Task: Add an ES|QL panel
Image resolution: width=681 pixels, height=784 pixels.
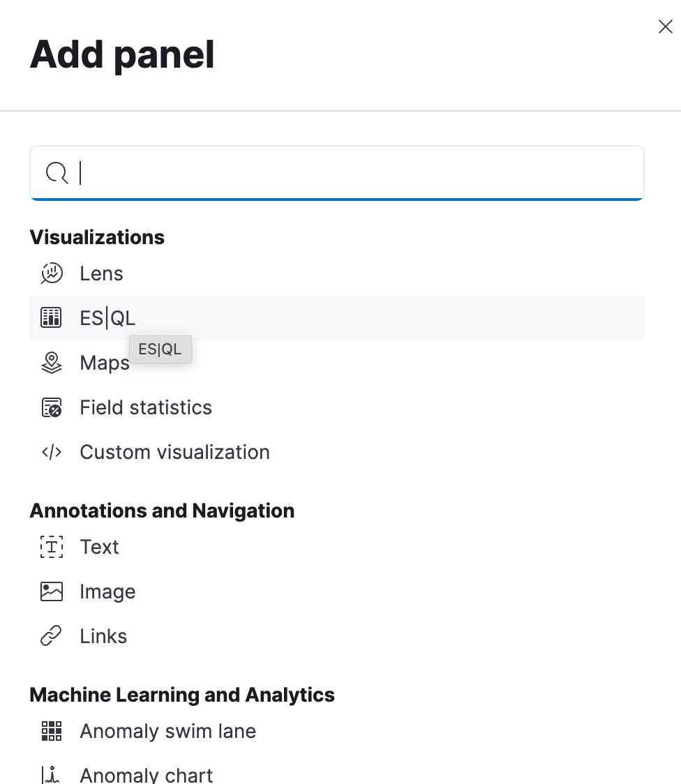Action: (x=108, y=317)
